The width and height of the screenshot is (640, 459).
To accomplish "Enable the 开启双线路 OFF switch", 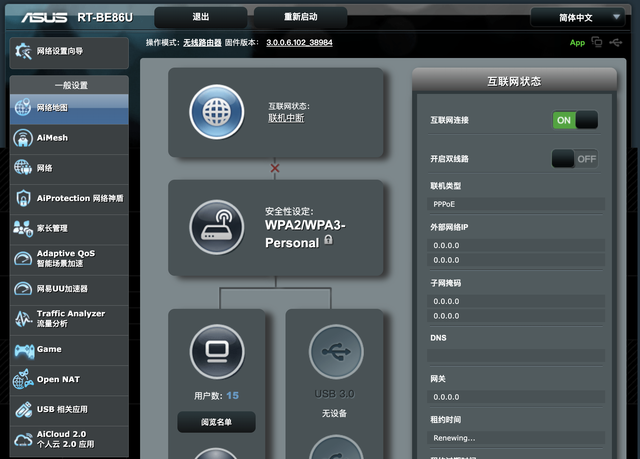I will [x=575, y=159].
